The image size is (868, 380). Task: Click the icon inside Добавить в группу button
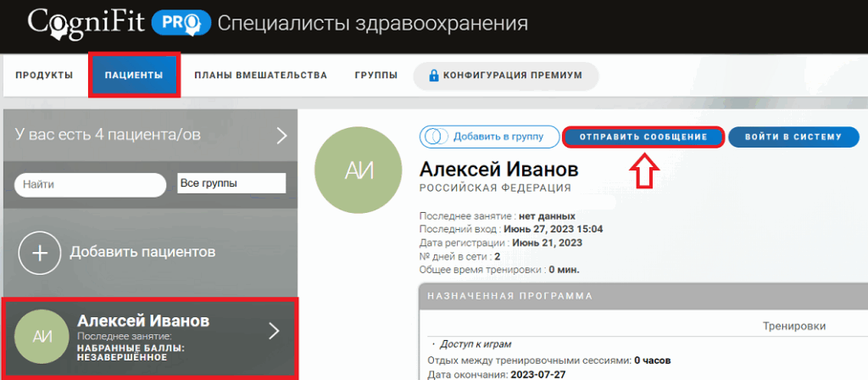436,137
